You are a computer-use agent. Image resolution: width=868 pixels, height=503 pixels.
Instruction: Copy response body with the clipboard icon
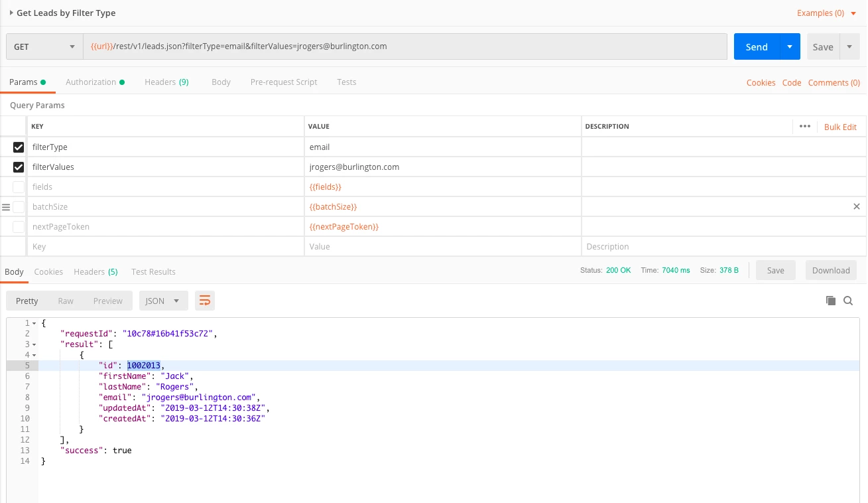click(x=830, y=301)
